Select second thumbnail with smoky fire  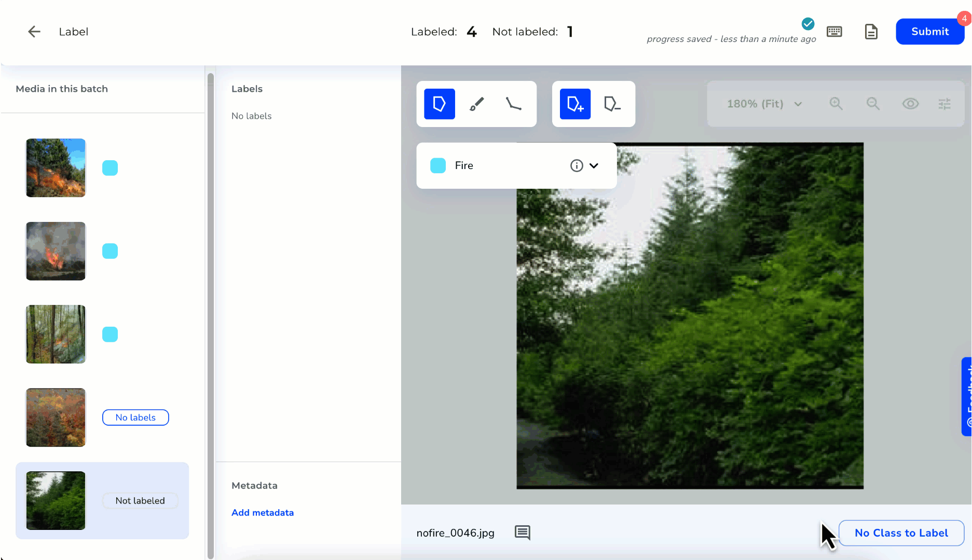coord(56,251)
